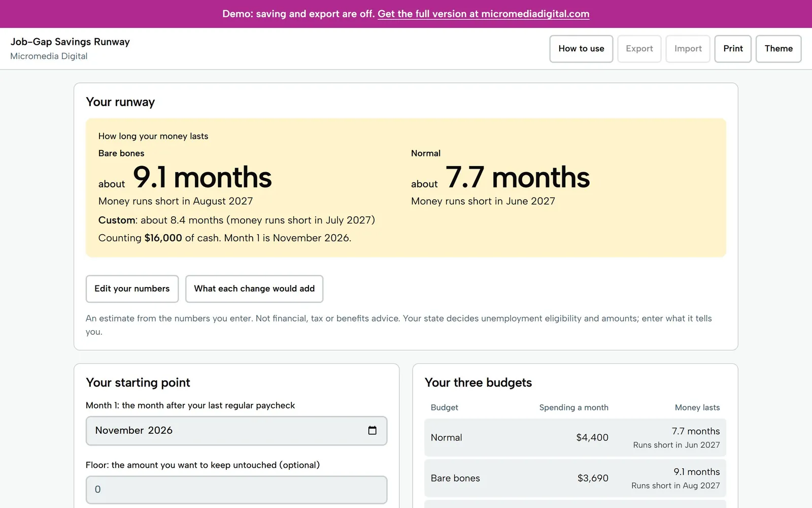The image size is (812, 508).
Task: Click Micromedia Digital subtitle
Action: [49, 56]
